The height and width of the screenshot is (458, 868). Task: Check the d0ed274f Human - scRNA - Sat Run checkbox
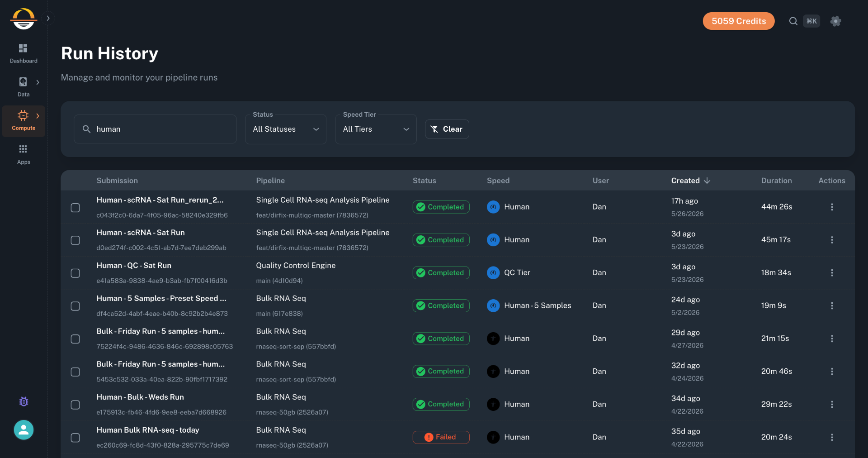(75, 240)
